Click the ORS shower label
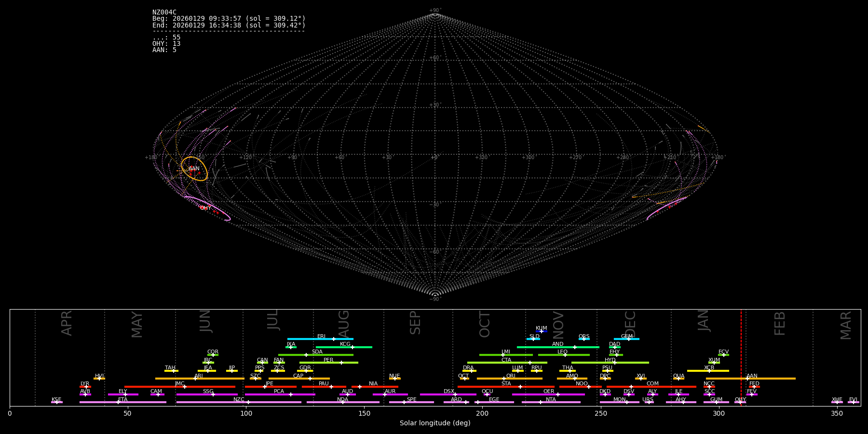 584,336
